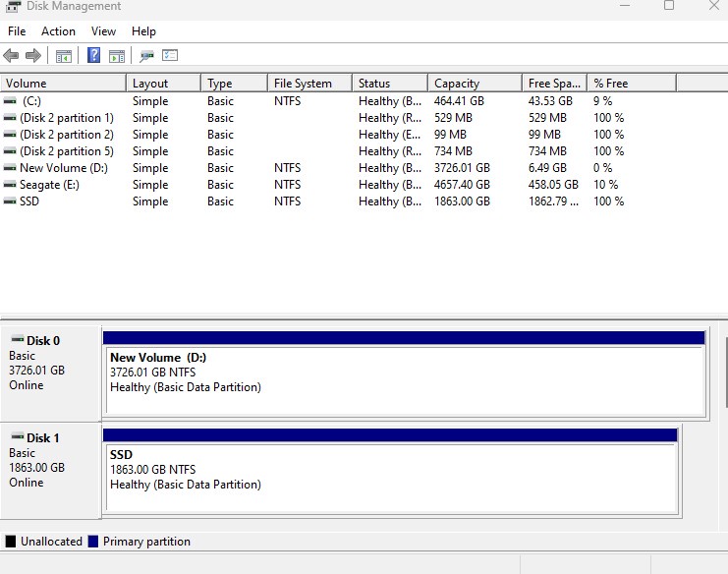Select the drive icon for New Volume (D:) row
Screen dimensions: 728x574
click(x=10, y=168)
